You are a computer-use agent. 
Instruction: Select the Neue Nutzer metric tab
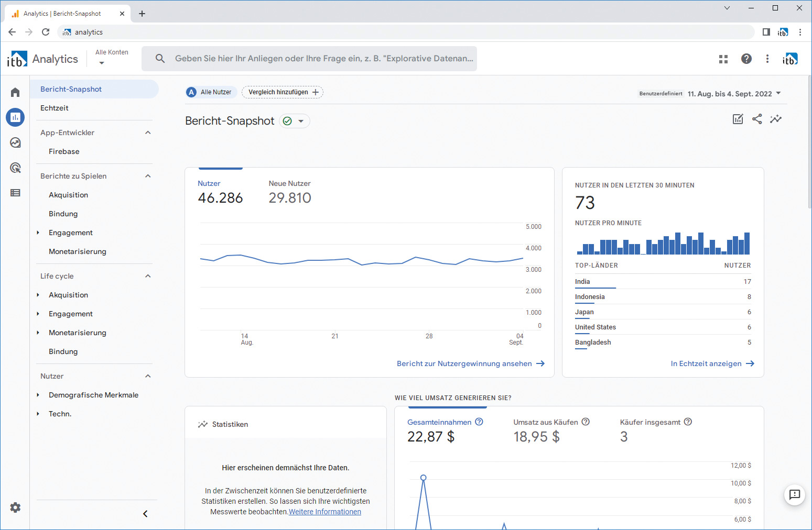pos(290,192)
